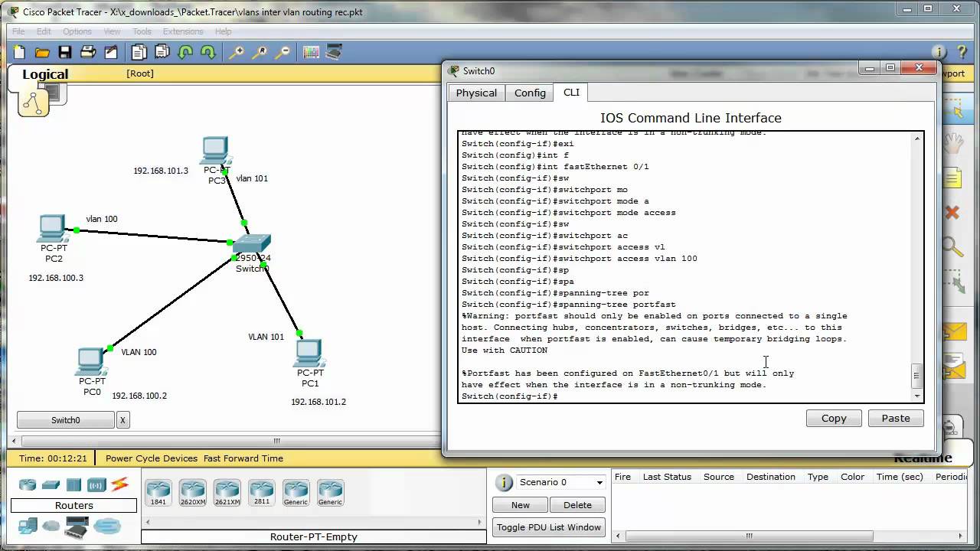This screenshot has width=980, height=551.
Task: Select the Wireless Devices category icon
Action: click(x=96, y=484)
